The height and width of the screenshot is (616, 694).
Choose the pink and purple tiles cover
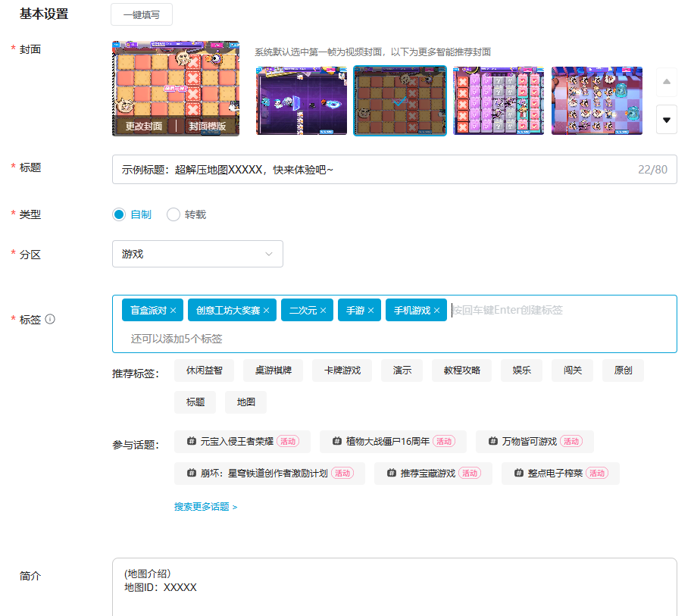499,101
